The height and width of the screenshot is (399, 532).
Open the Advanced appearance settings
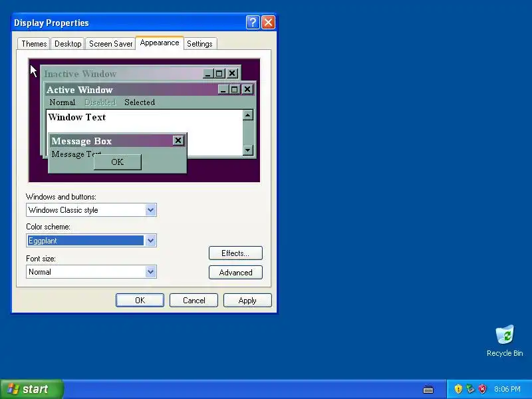(x=235, y=273)
